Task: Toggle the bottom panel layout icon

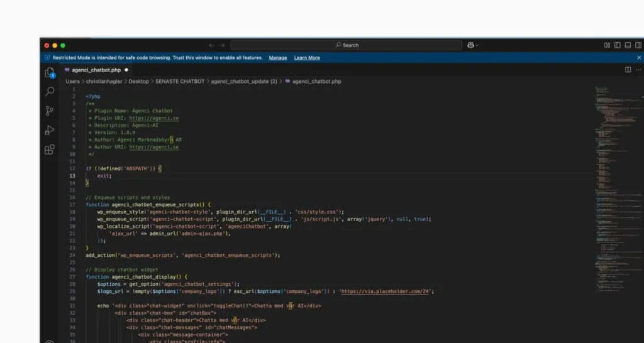Action: [x=628, y=45]
